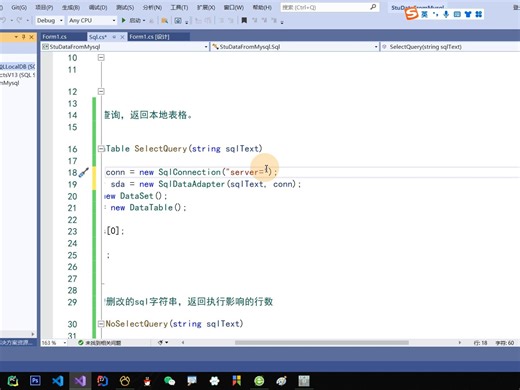The width and height of the screenshot is (520, 390).
Task: Open the Tools (T) menu
Action: click(x=179, y=7)
